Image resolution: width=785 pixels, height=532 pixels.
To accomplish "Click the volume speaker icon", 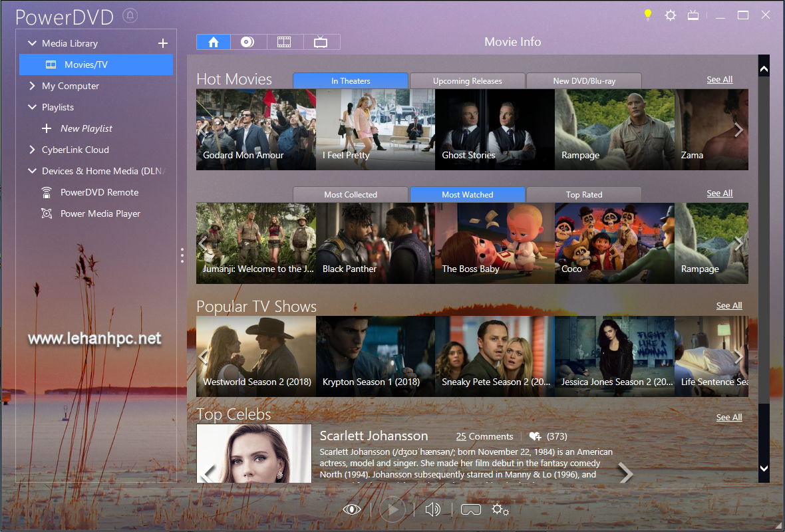I will click(x=432, y=509).
